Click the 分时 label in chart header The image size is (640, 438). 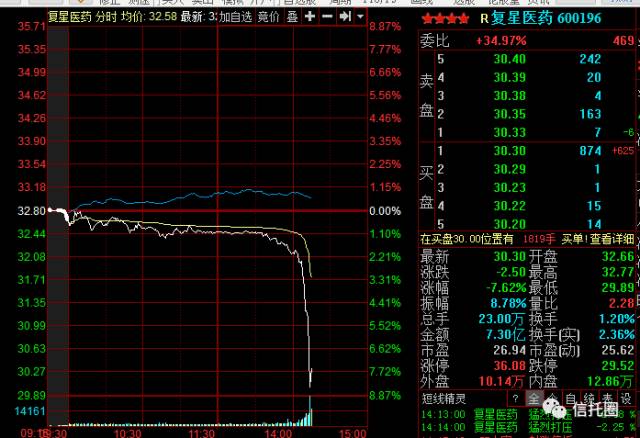click(x=106, y=17)
